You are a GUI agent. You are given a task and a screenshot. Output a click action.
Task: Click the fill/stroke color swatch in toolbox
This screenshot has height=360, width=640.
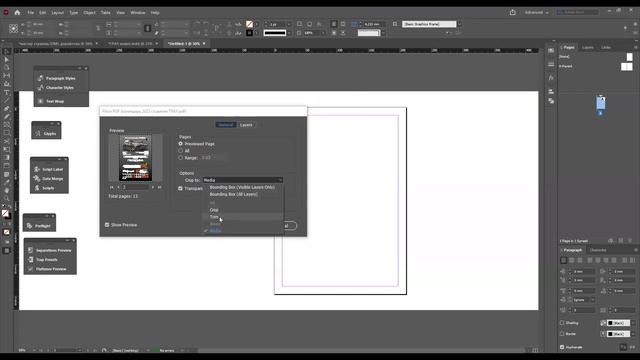coord(6,214)
